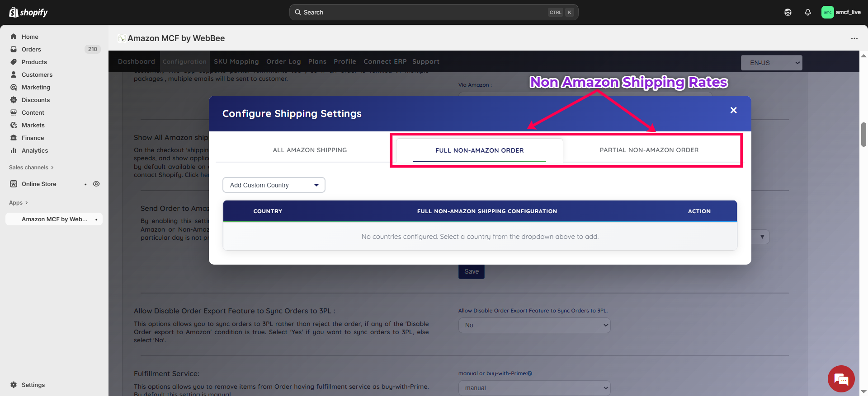The width and height of the screenshot is (868, 396).
Task: Expand the Add Custom Country dropdown
Action: click(274, 185)
